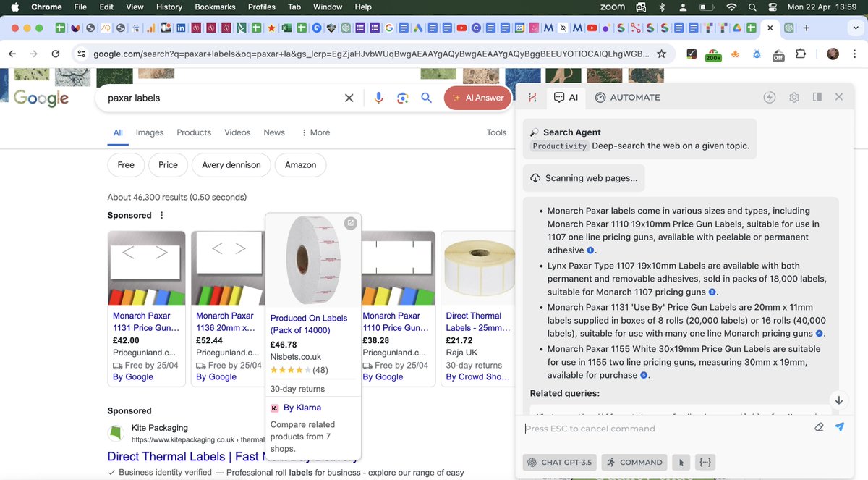
Task: Click the expand icon on product popup image
Action: [351, 223]
